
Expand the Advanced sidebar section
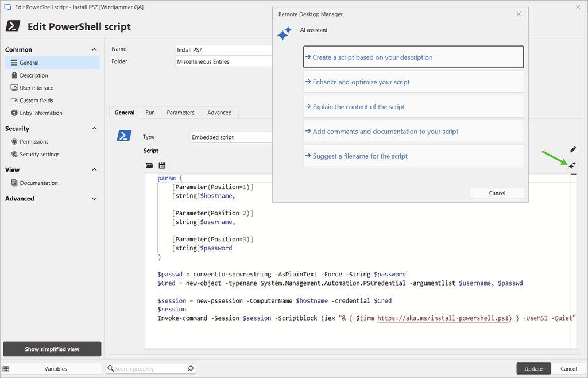[x=94, y=199]
